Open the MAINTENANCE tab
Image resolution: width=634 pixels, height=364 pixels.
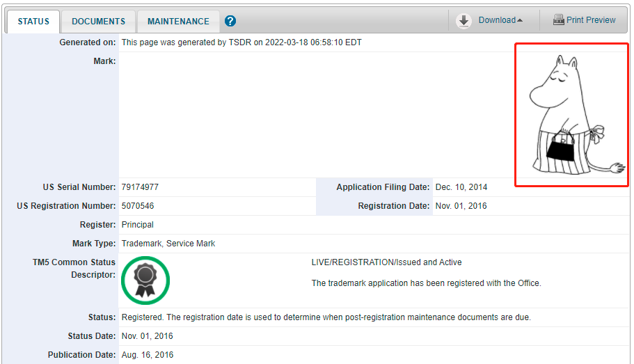pos(178,22)
